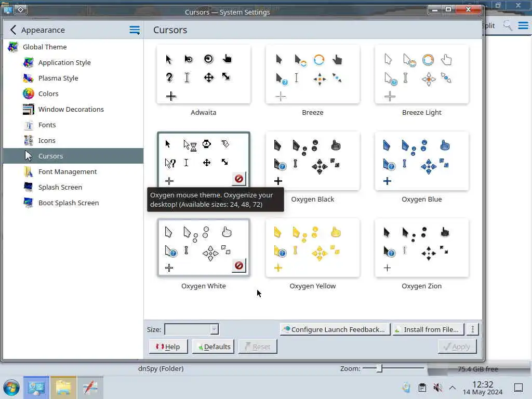The width and height of the screenshot is (532, 399).
Task: Select the Oxygen Black cursor theme
Action: 312,161
